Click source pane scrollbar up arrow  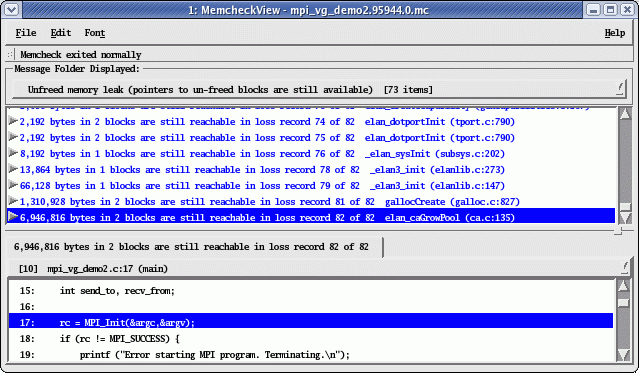pyautogui.click(x=623, y=287)
